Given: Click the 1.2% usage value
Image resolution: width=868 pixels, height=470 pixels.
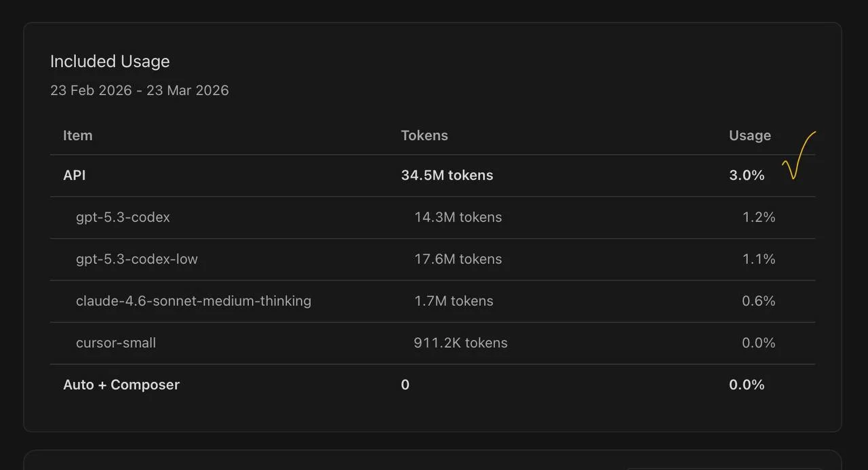Looking at the screenshot, I should pyautogui.click(x=758, y=217).
